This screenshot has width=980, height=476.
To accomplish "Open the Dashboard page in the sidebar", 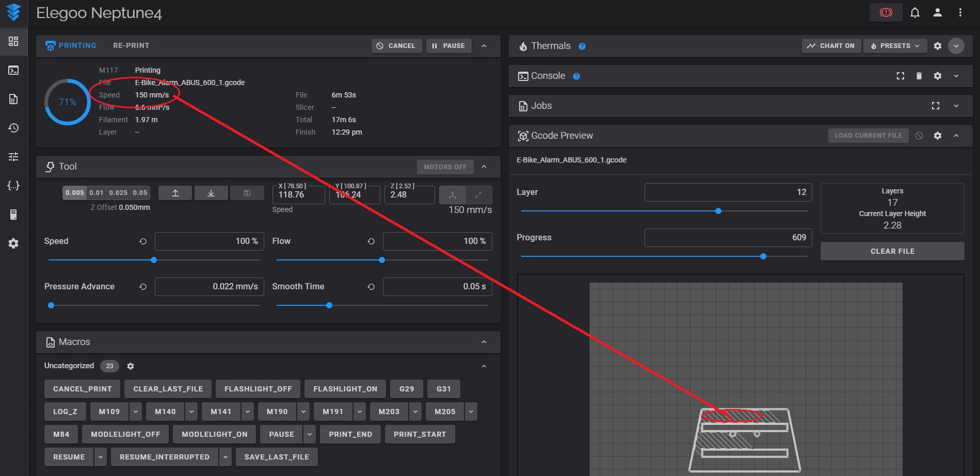I will (x=13, y=41).
